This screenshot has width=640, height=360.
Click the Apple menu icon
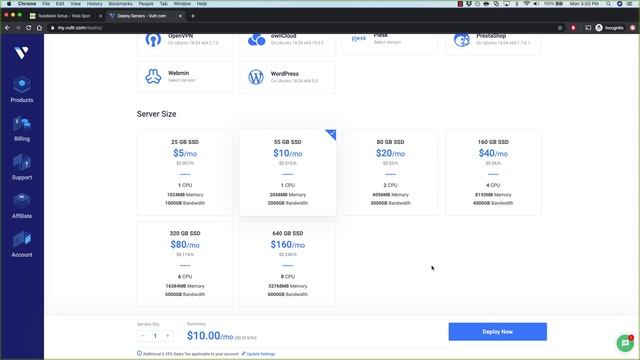click(9, 4)
